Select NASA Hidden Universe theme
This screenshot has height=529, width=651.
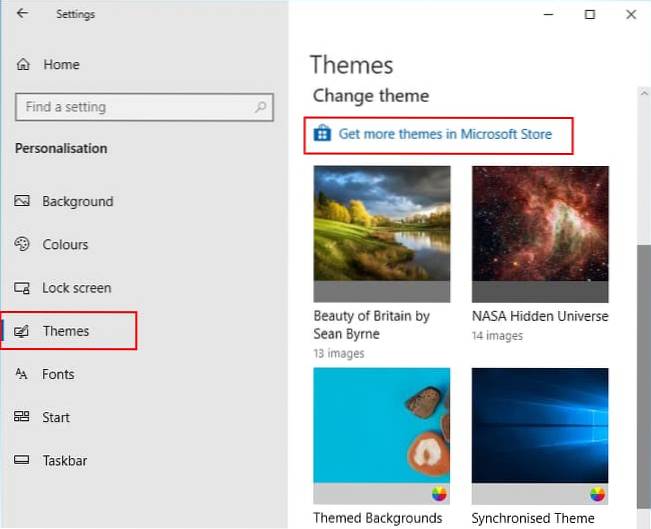point(540,233)
